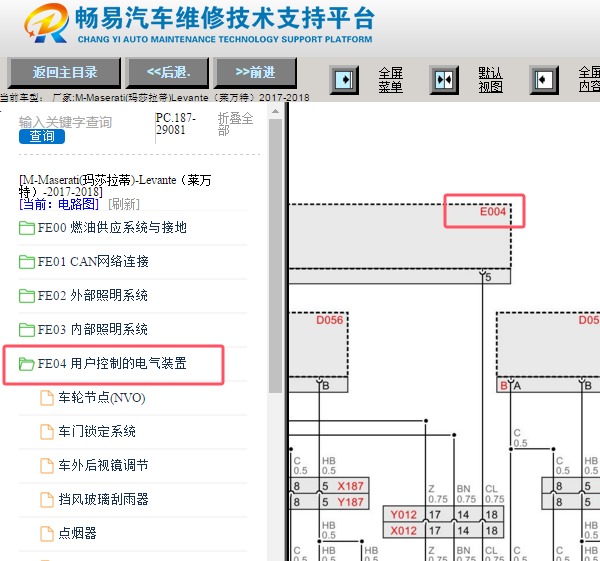Select the 默认视图 link

click(491, 80)
